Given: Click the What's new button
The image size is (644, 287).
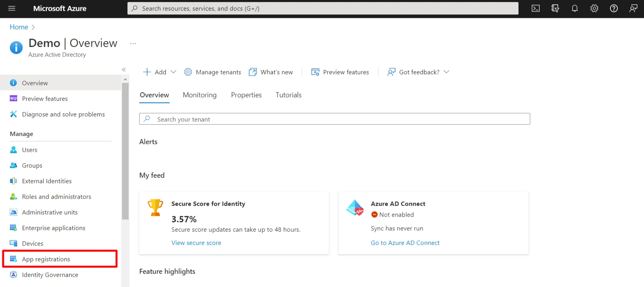Looking at the screenshot, I should click(x=271, y=72).
